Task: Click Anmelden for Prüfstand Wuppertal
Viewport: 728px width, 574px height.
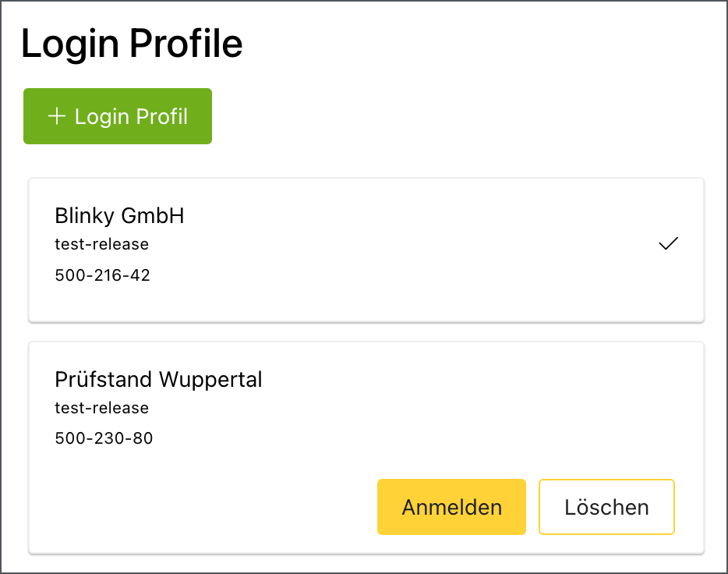Action: click(451, 507)
